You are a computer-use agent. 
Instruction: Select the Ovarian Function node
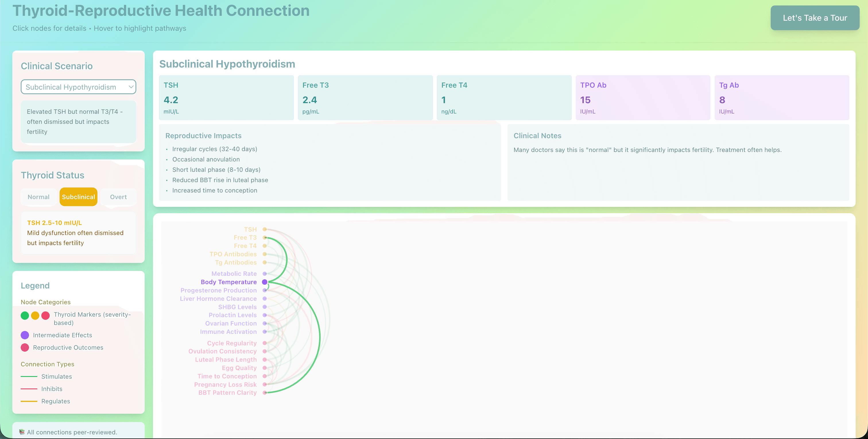pyautogui.click(x=266, y=323)
